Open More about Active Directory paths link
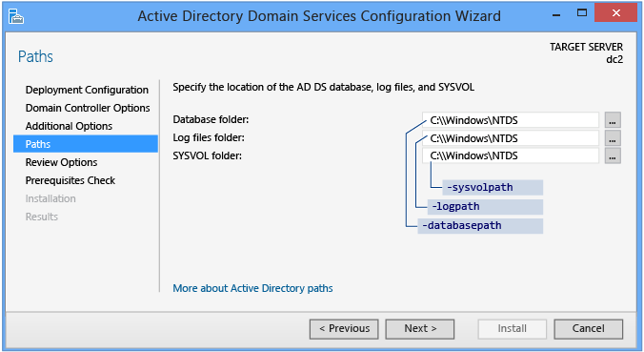 (252, 288)
